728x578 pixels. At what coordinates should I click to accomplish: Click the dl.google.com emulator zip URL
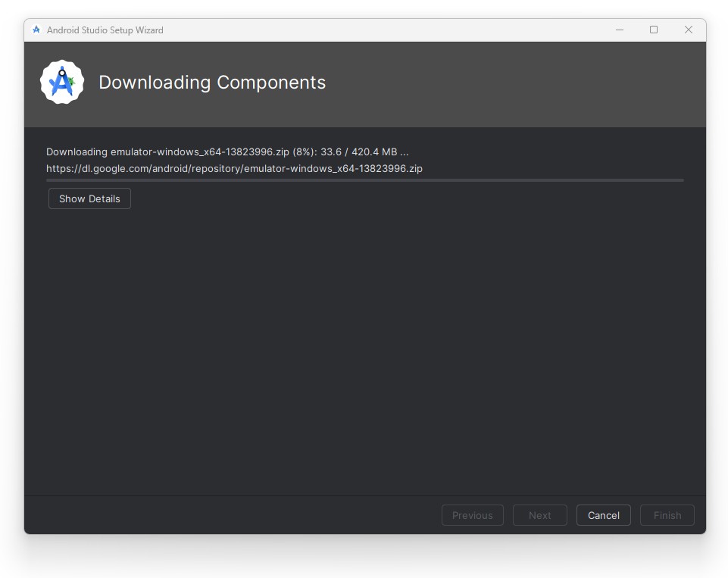pos(234,168)
